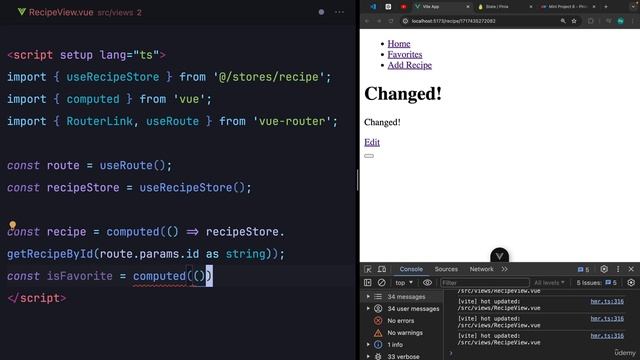640x360 pixels.
Task: Open the last hmr.ts:316 source link
Action: [607, 336]
